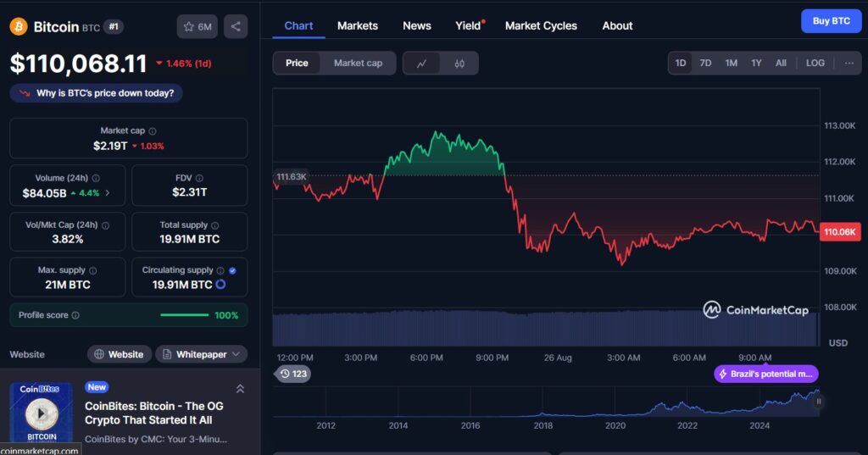The width and height of the screenshot is (868, 455).
Task: Click Circulating supply info icon
Action: click(220, 270)
